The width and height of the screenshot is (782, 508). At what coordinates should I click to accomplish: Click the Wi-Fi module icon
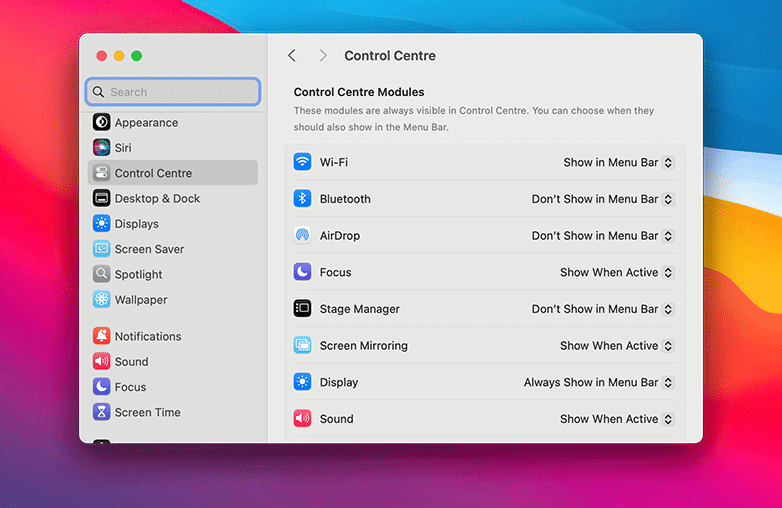(x=302, y=162)
